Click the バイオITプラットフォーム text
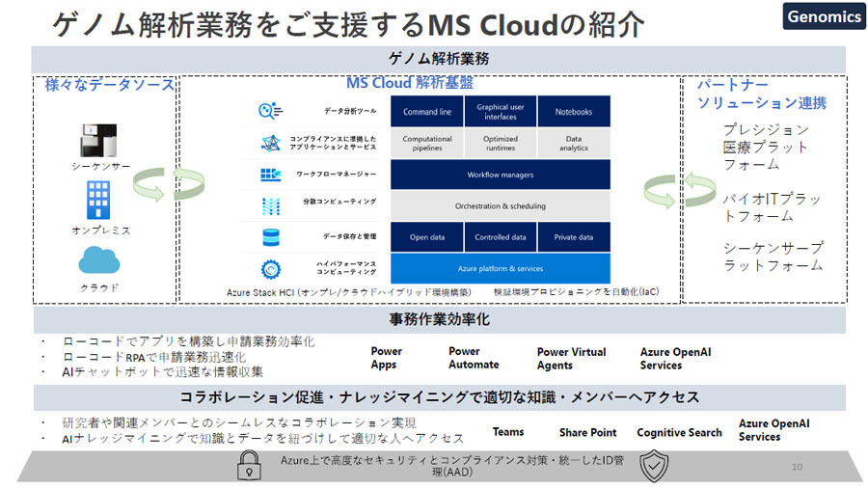This screenshot has width=868, height=489. point(772,207)
